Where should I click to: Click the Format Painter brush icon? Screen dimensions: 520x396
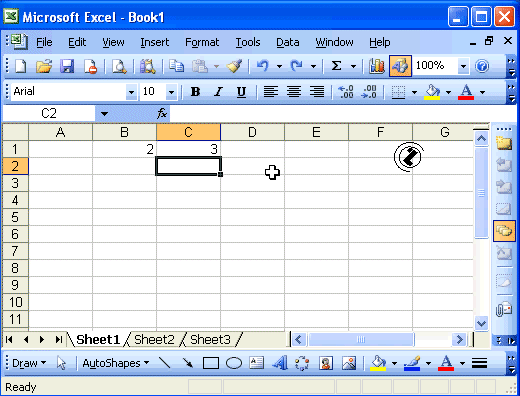(x=234, y=66)
